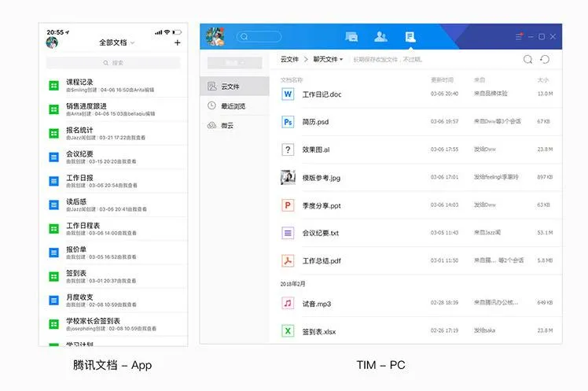Viewport: 588px width, 391px height.
Task: Click the PDF icon of 工作总结.pdf
Action: click(x=288, y=260)
